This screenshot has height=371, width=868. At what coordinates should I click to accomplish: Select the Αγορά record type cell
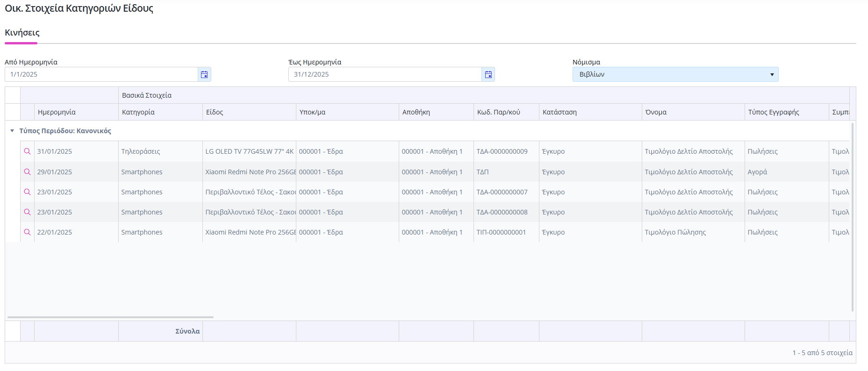point(787,172)
